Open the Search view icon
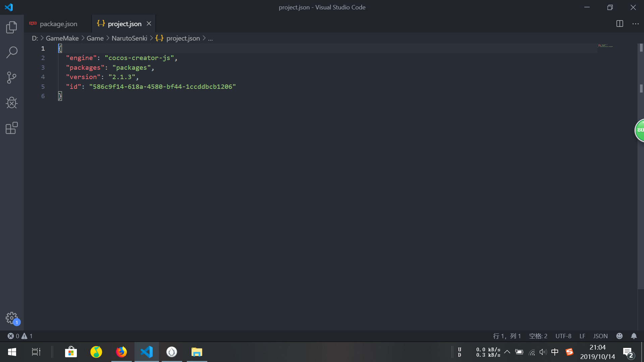 (12, 52)
